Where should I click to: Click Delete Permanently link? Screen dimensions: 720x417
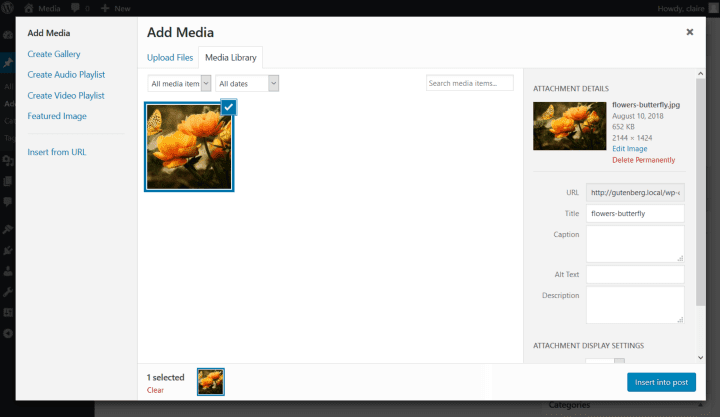pos(643,160)
